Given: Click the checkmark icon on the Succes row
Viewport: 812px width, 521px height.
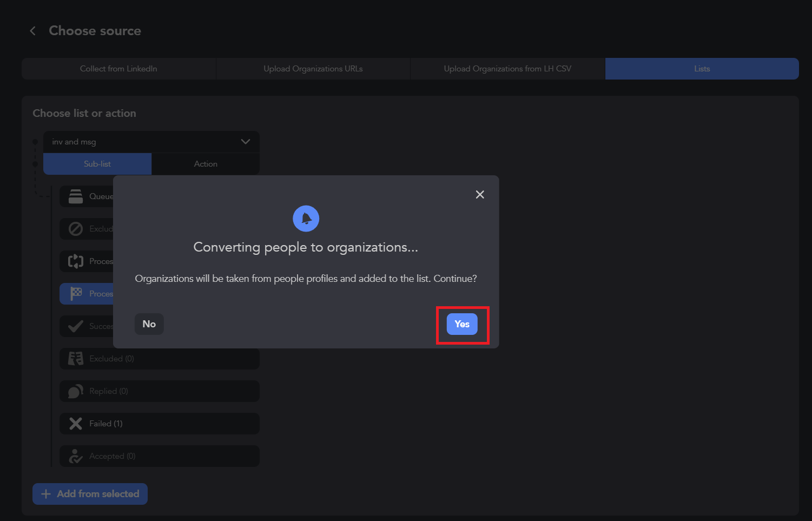Looking at the screenshot, I should (76, 326).
